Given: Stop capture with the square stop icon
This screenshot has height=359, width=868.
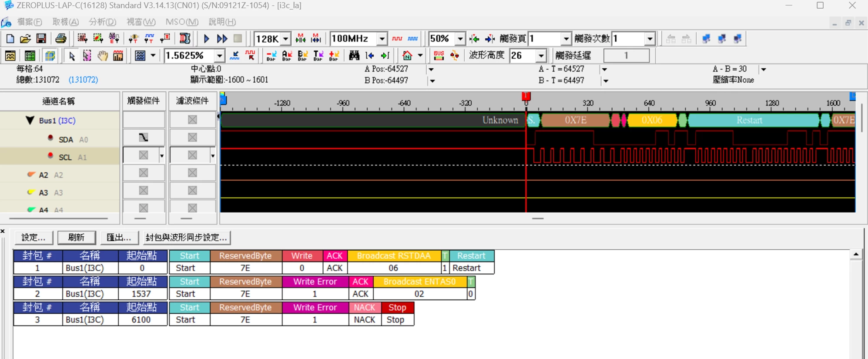Looking at the screenshot, I should tap(238, 39).
